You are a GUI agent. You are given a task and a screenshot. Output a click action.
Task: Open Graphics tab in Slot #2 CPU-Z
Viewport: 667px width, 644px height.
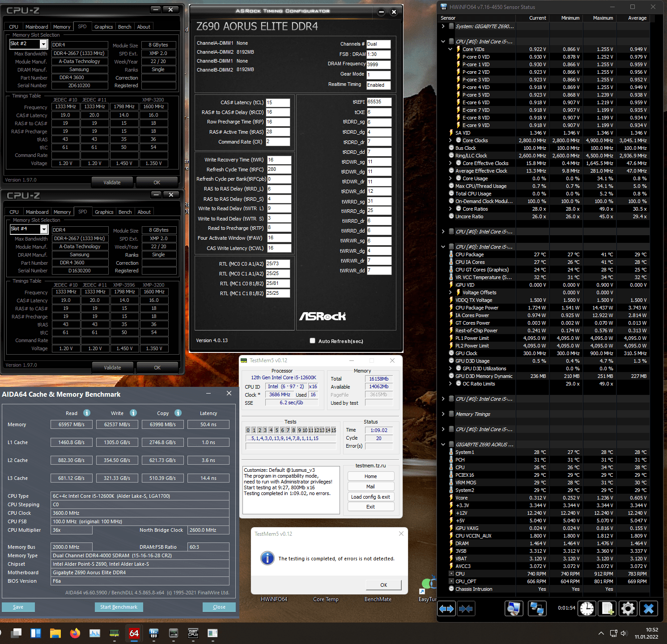(103, 27)
